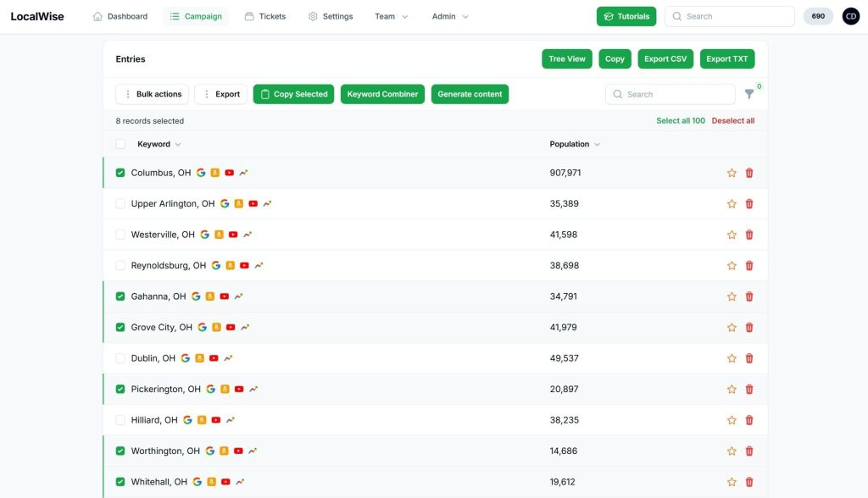The height and width of the screenshot is (498, 868).
Task: Expand the Team dropdown menu
Action: point(392,16)
